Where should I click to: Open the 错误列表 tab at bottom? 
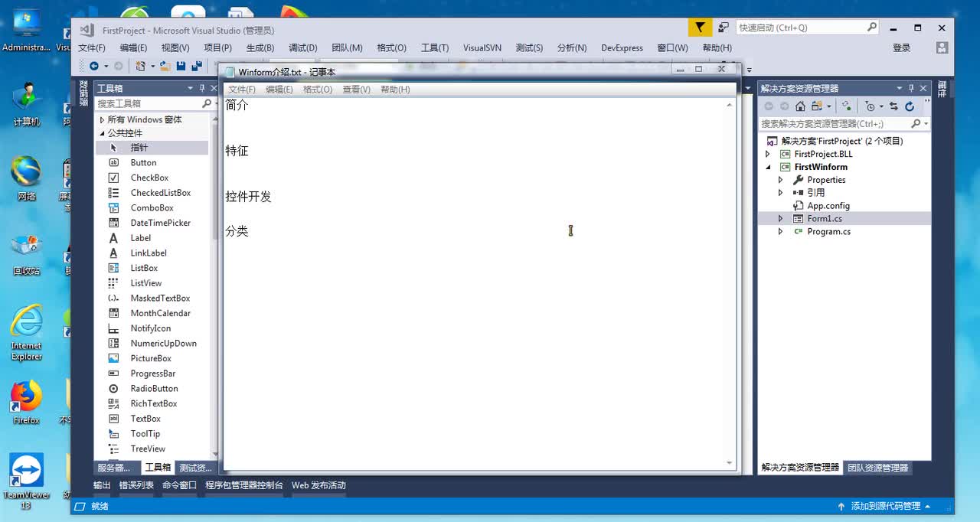point(136,485)
